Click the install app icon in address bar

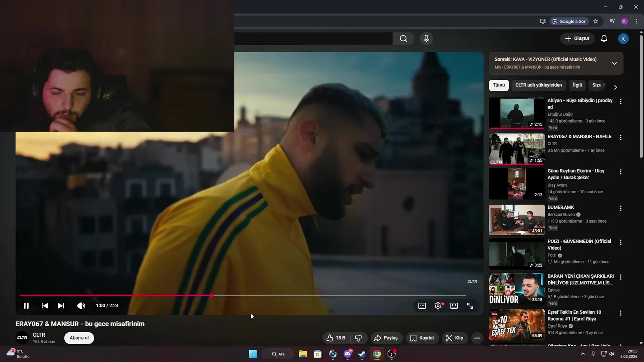(543, 21)
